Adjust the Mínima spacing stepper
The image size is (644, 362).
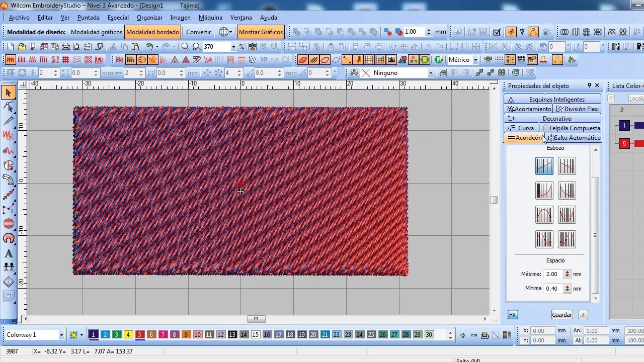[x=568, y=289]
